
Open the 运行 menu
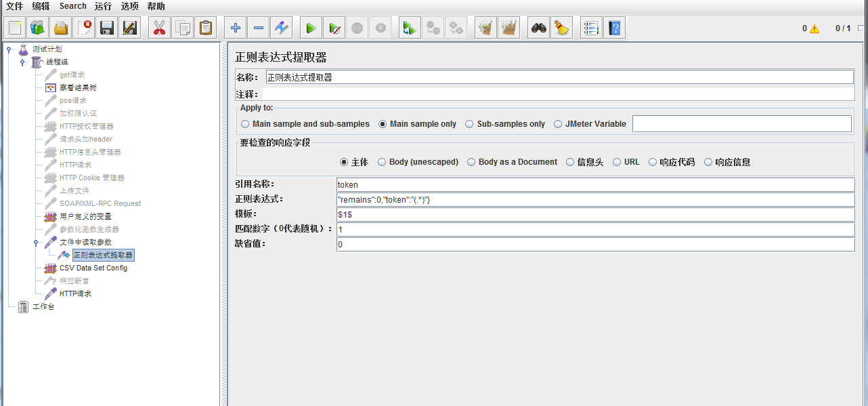[x=103, y=6]
